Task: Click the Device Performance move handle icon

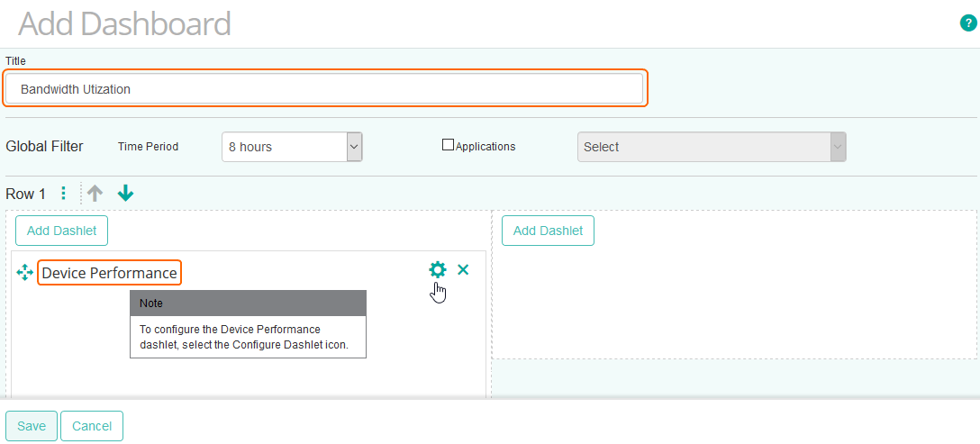Action: (25, 272)
